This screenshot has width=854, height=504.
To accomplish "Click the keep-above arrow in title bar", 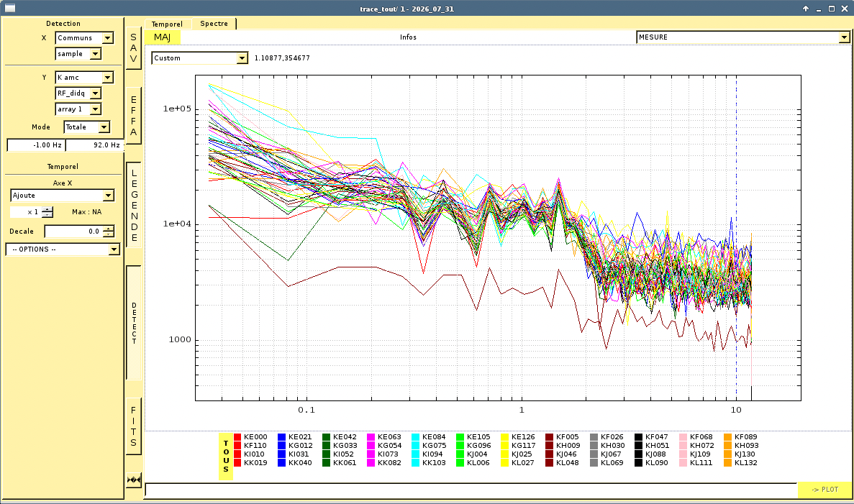I will tap(806, 9).
